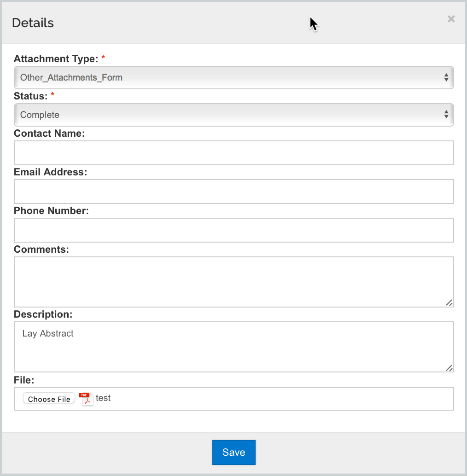Click the Description resize handle
The image size is (467, 476).
(x=449, y=368)
